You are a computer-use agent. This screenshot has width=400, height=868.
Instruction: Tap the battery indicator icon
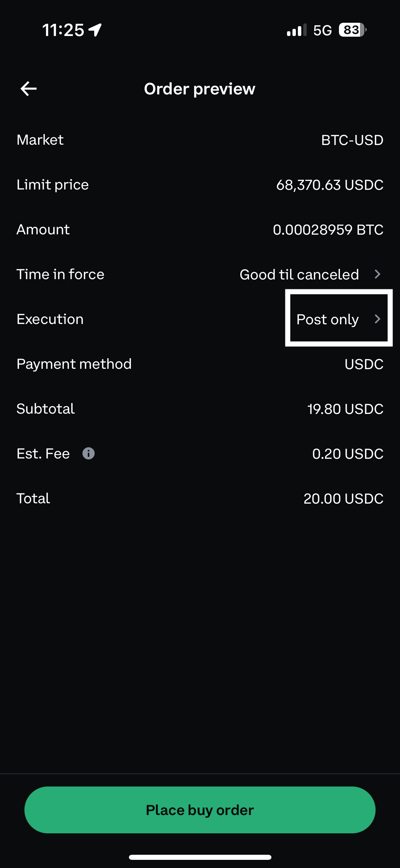point(352,30)
